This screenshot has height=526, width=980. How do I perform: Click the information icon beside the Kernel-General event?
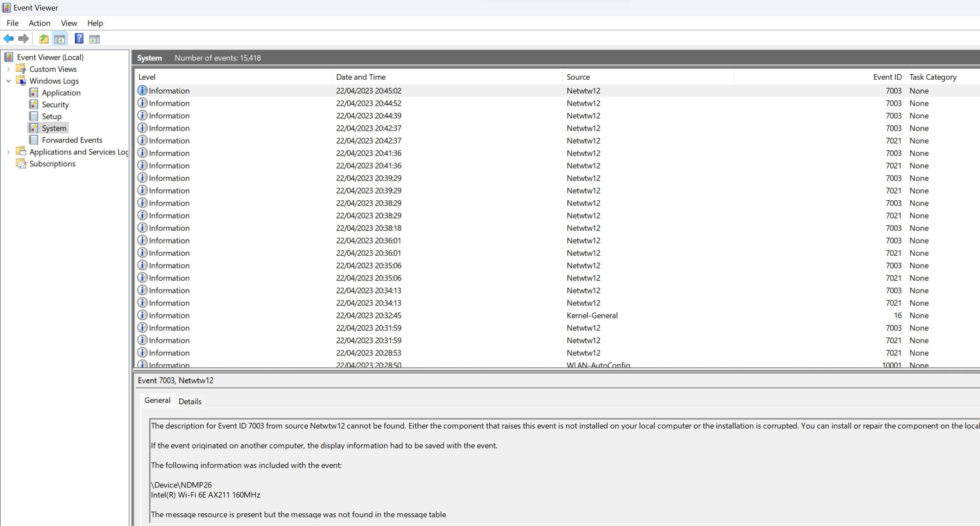point(142,315)
